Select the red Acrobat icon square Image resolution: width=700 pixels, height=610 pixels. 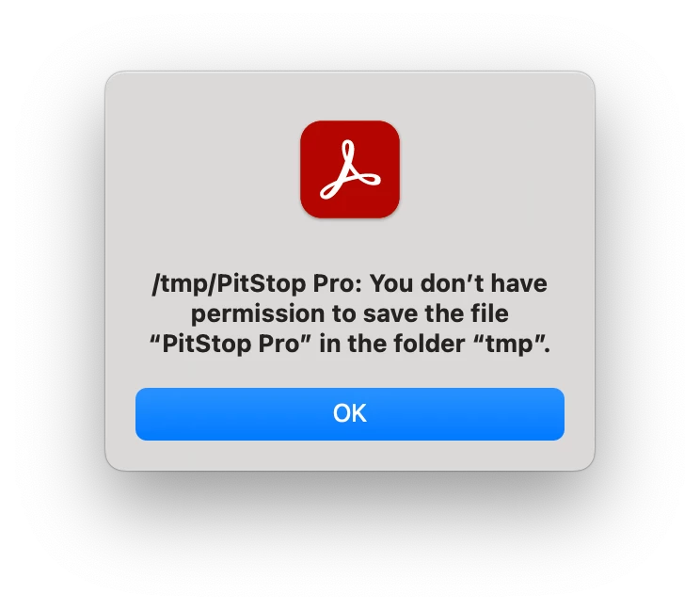pyautogui.click(x=350, y=169)
